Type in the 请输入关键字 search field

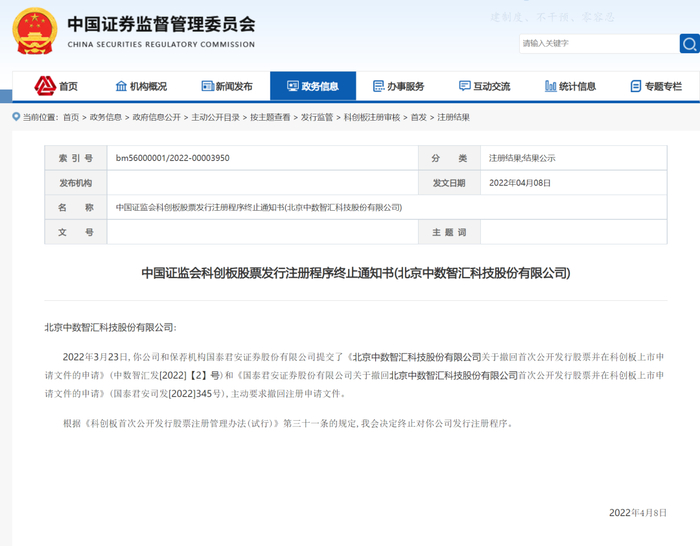(596, 44)
